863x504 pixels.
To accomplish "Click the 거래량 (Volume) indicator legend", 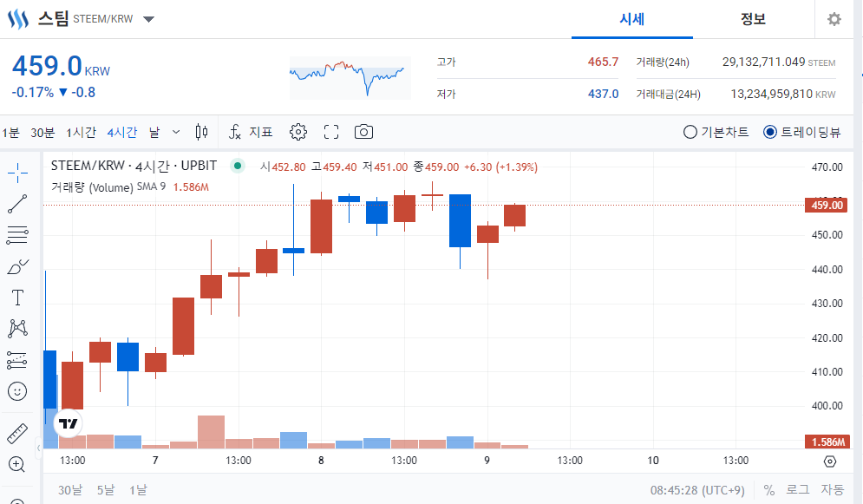I will coord(92,187).
